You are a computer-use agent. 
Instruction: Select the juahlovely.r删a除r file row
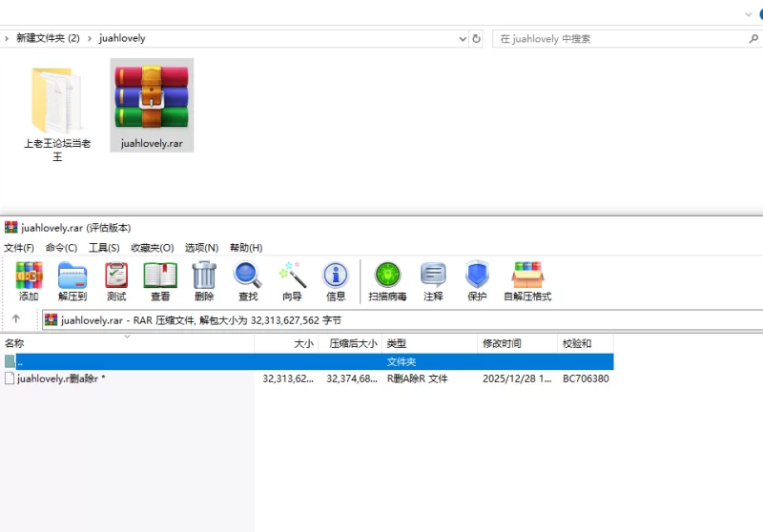point(306,379)
